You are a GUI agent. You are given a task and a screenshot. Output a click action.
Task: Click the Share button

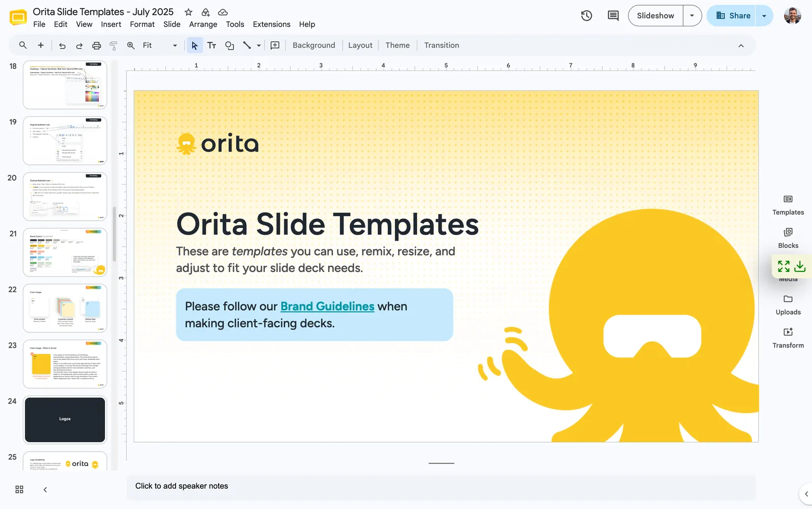pyautogui.click(x=732, y=16)
